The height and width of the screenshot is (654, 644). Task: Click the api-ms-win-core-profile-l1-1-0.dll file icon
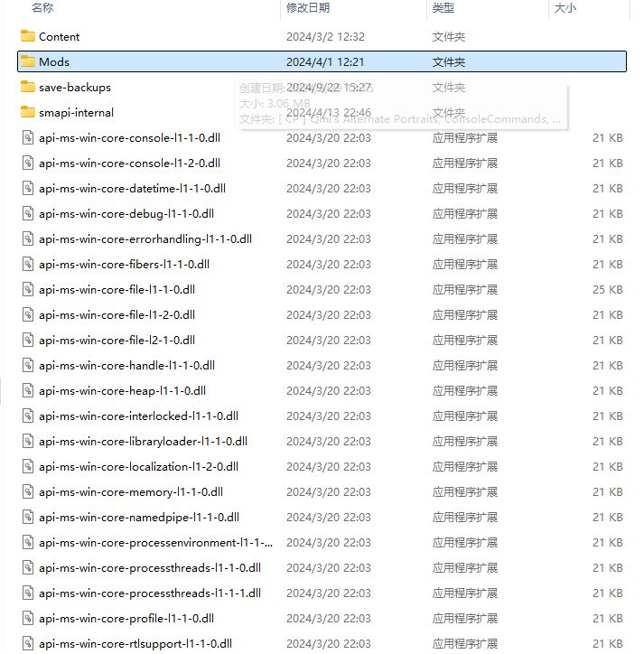click(28, 618)
